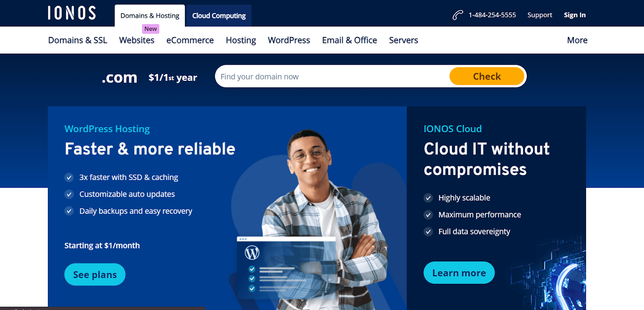The height and width of the screenshot is (310, 644).
Task: Click the Daily backups and easy recovery text
Action: [136, 211]
